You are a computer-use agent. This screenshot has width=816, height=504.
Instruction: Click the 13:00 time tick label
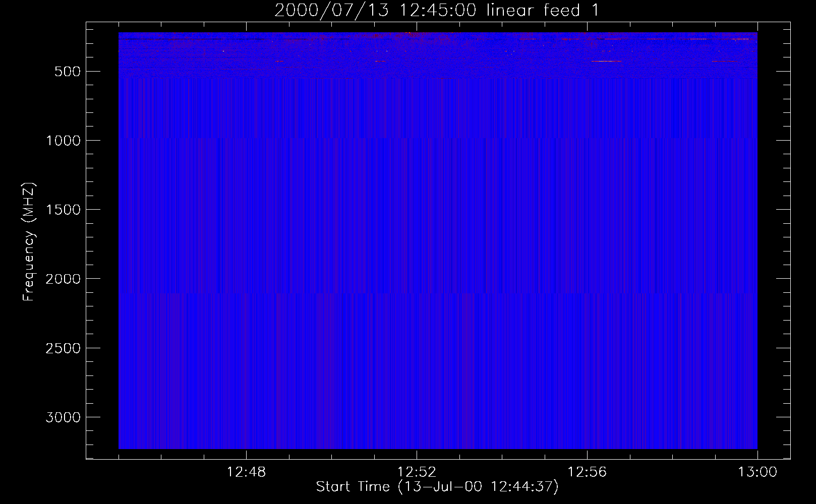[757, 472]
